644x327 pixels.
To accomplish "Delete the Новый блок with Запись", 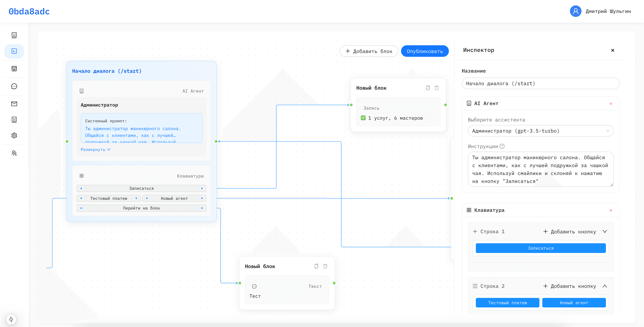I will click(x=437, y=88).
